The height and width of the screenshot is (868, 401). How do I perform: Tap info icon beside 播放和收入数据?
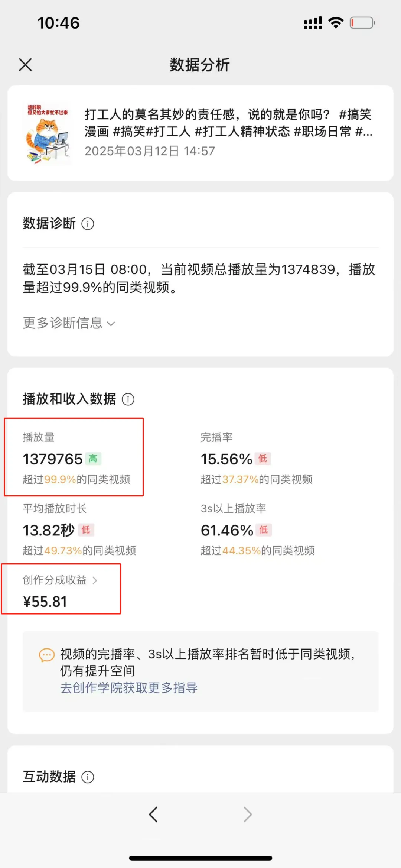(128, 399)
